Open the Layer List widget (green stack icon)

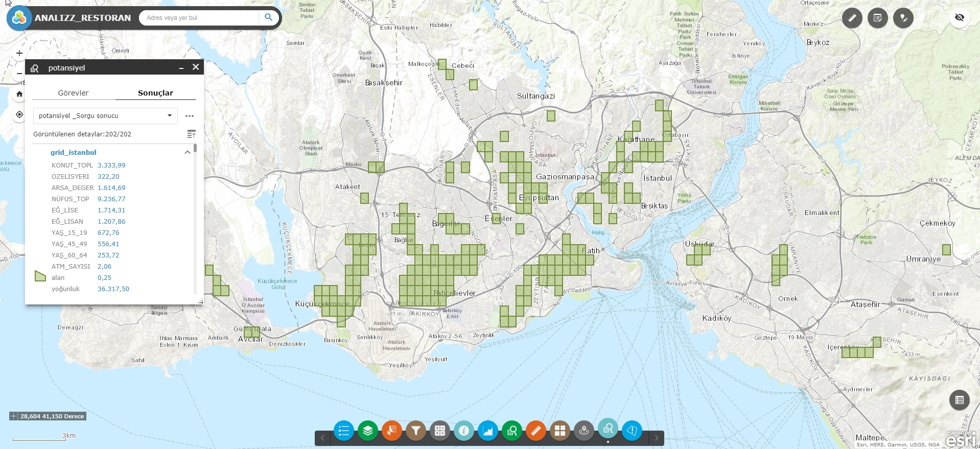tap(368, 431)
